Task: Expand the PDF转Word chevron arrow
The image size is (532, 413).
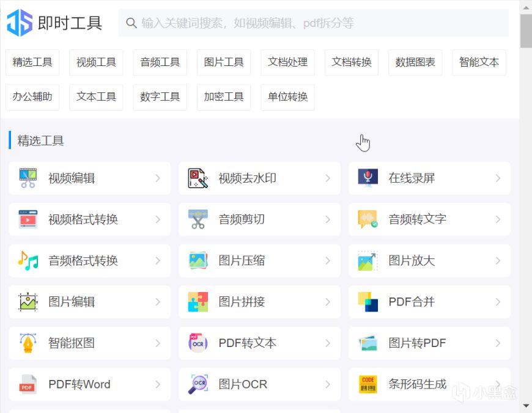Action: coord(158,384)
